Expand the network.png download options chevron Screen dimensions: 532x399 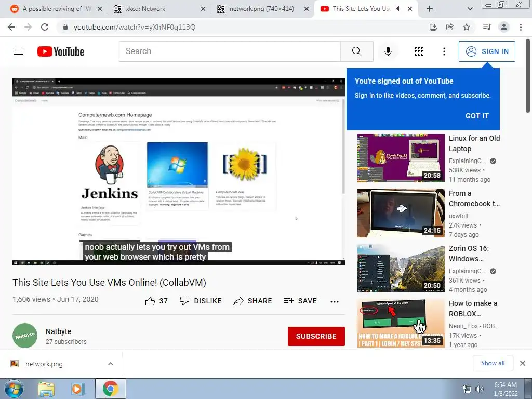(x=111, y=364)
